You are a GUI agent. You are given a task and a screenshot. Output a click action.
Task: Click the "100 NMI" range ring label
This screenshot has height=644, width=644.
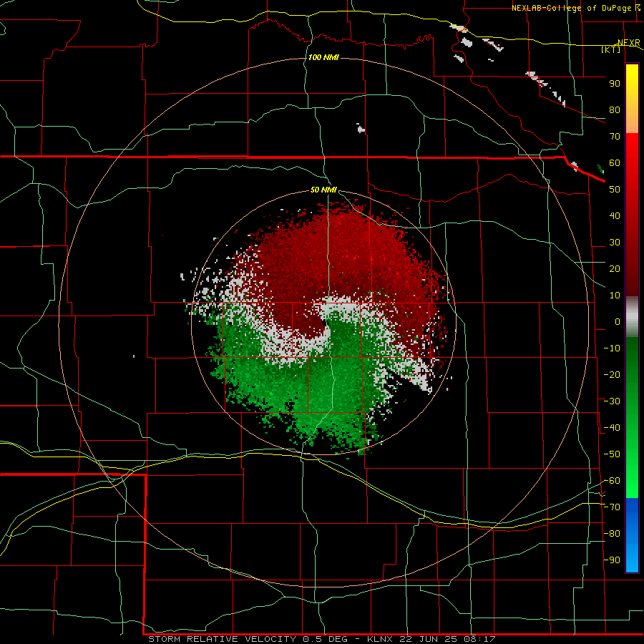pyautogui.click(x=323, y=57)
